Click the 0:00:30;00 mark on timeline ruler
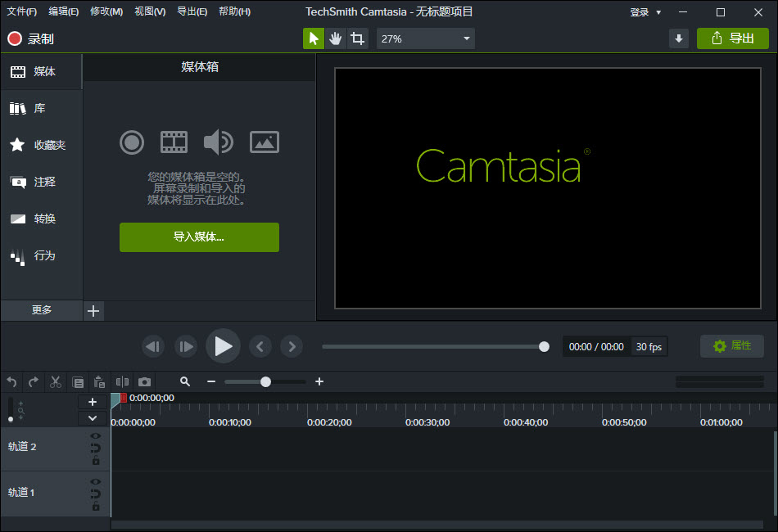The height and width of the screenshot is (532, 778). (427, 422)
